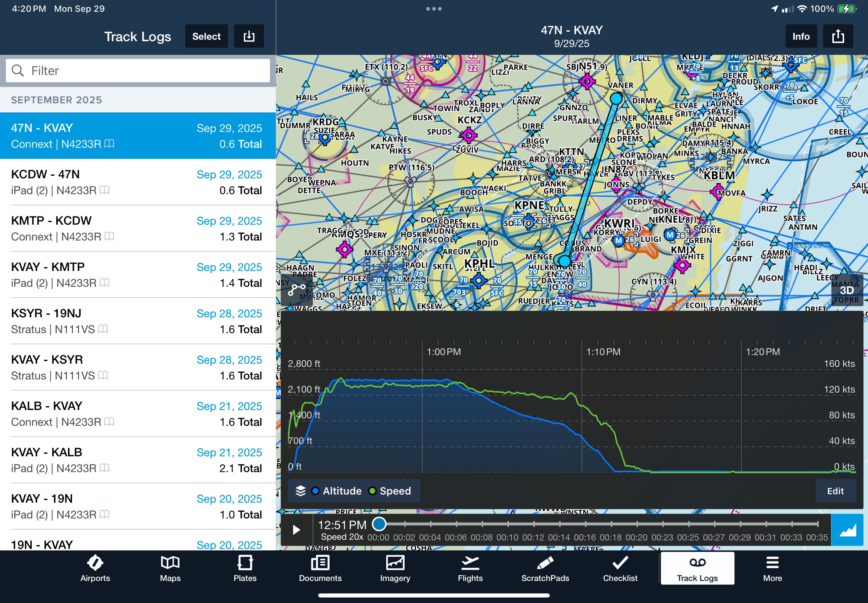Click the playback scrubber handle at 12:51 PM
This screenshot has width=868, height=603.
click(x=379, y=524)
